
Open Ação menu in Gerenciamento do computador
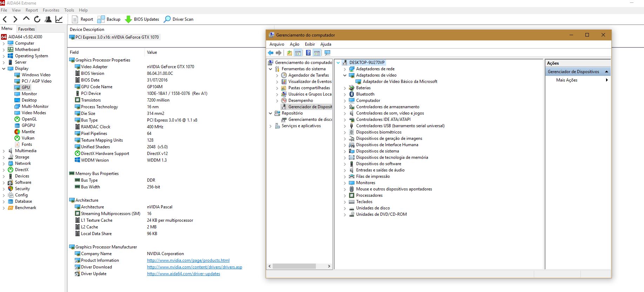294,44
